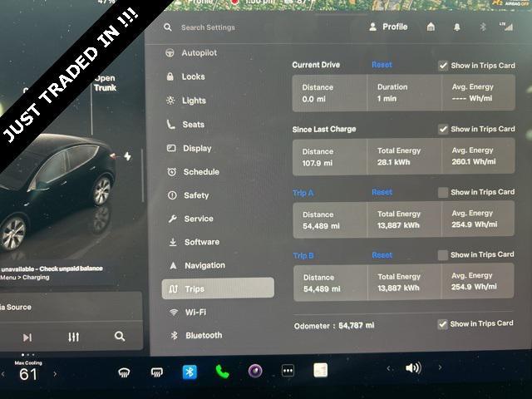Viewport: 532px width, 399px height.
Task: Tap Since Last Charge Avg. Energy 260.1 Wh/mi
Action: click(474, 156)
